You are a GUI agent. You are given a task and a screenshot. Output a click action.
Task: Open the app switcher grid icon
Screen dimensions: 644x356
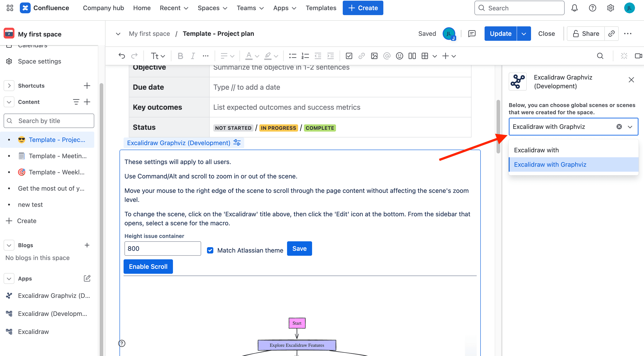point(10,8)
